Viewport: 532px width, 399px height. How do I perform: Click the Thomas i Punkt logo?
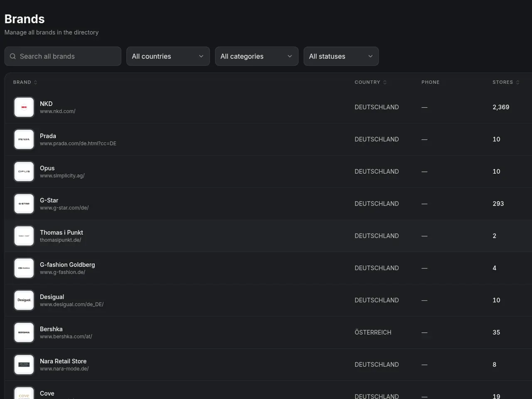(x=24, y=236)
